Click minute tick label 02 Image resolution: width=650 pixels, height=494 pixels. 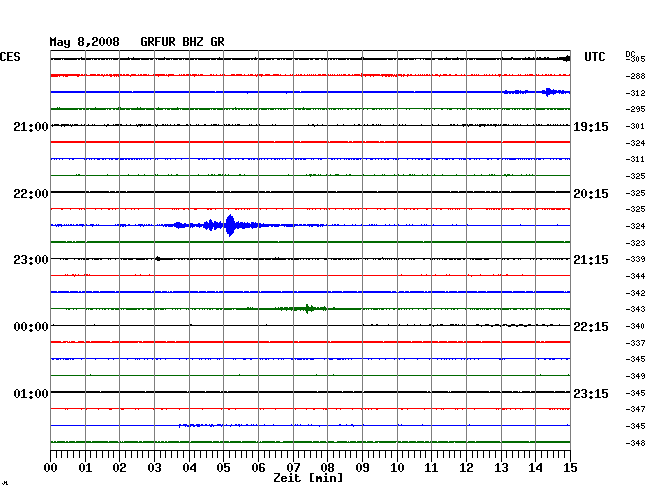click(x=119, y=468)
